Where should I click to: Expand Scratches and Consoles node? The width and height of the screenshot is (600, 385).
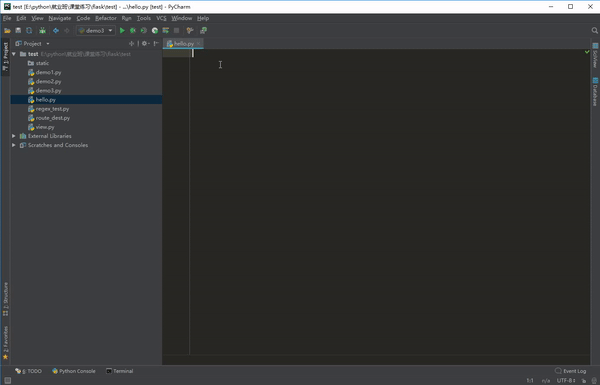pyautogui.click(x=14, y=145)
